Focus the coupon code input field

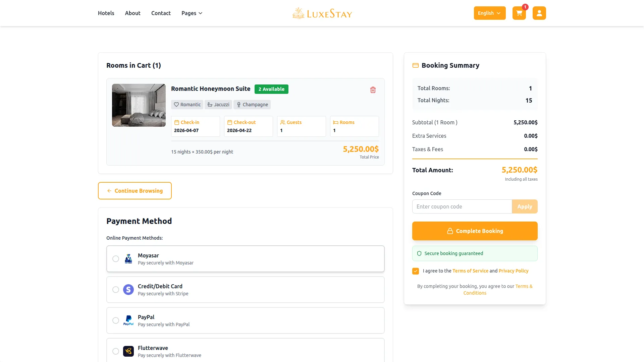462,206
